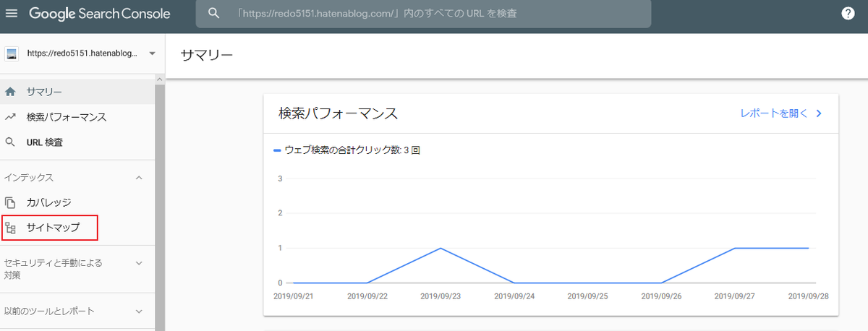Click the 2019/09/22 axis date label
The width and height of the screenshot is (868, 331).
click(367, 296)
